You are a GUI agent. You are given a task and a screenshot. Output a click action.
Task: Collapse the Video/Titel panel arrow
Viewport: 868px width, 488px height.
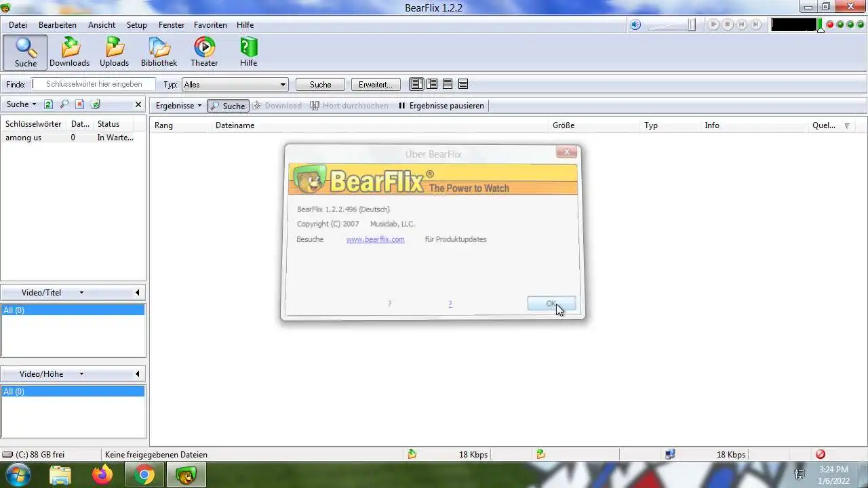138,293
